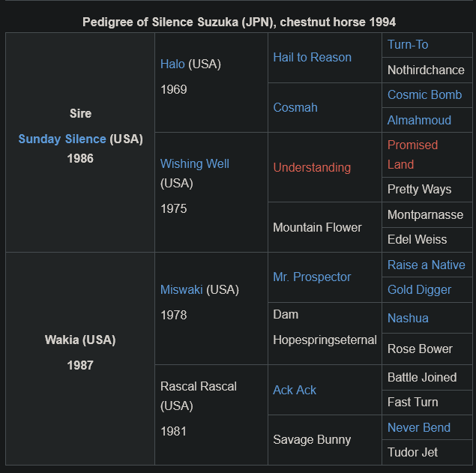
Task: Select the Hopespringseternal cell text
Action: point(325,340)
